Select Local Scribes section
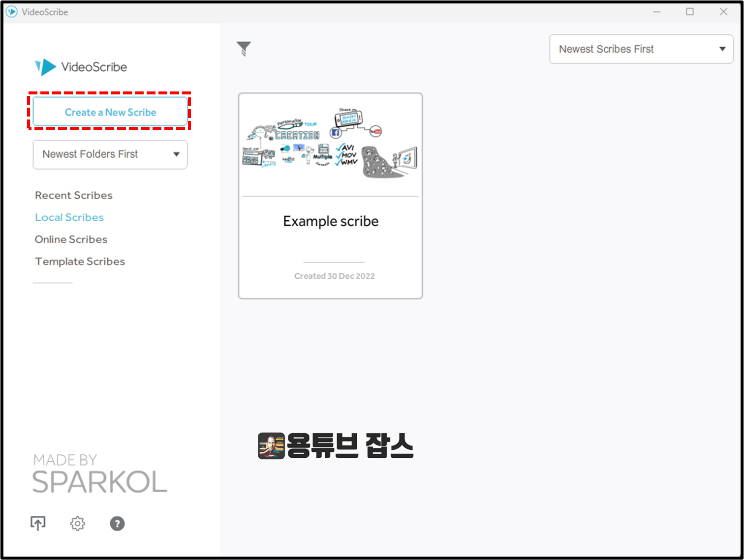The width and height of the screenshot is (744, 560). (x=69, y=217)
